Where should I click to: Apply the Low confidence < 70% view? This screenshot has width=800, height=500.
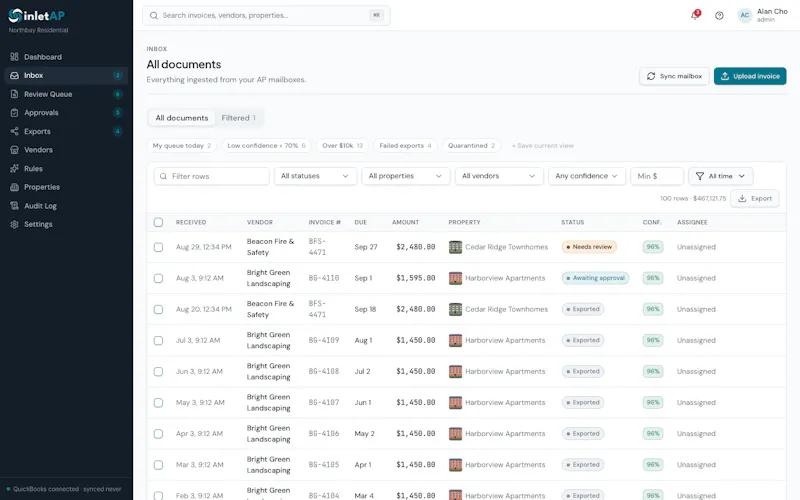(x=266, y=145)
